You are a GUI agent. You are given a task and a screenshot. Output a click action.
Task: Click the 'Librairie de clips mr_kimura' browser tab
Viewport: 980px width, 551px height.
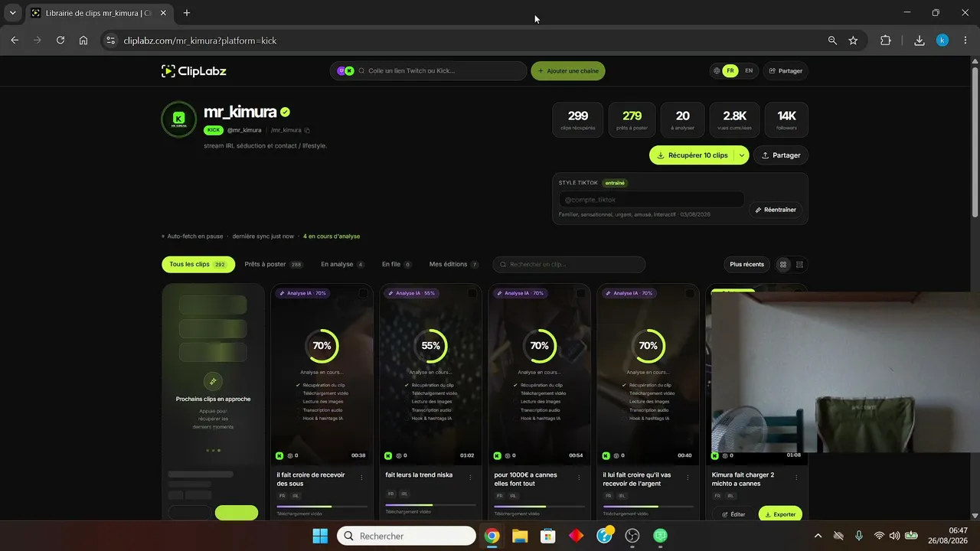pyautogui.click(x=100, y=13)
